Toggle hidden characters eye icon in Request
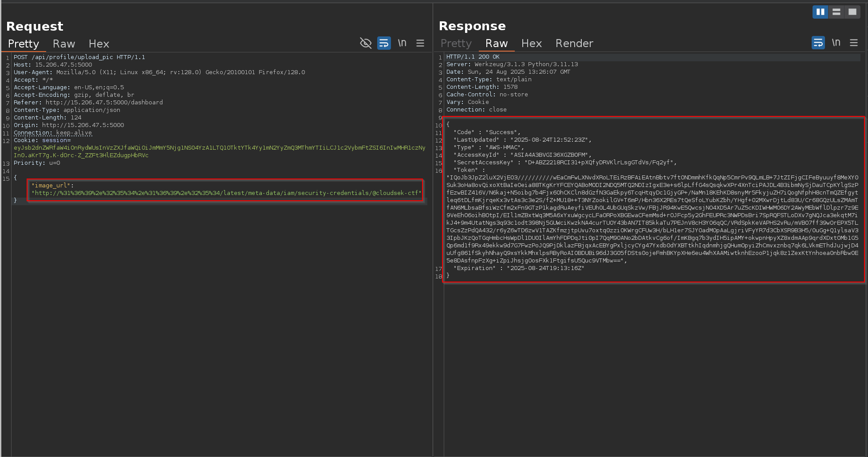This screenshot has height=457, width=868. tap(366, 43)
